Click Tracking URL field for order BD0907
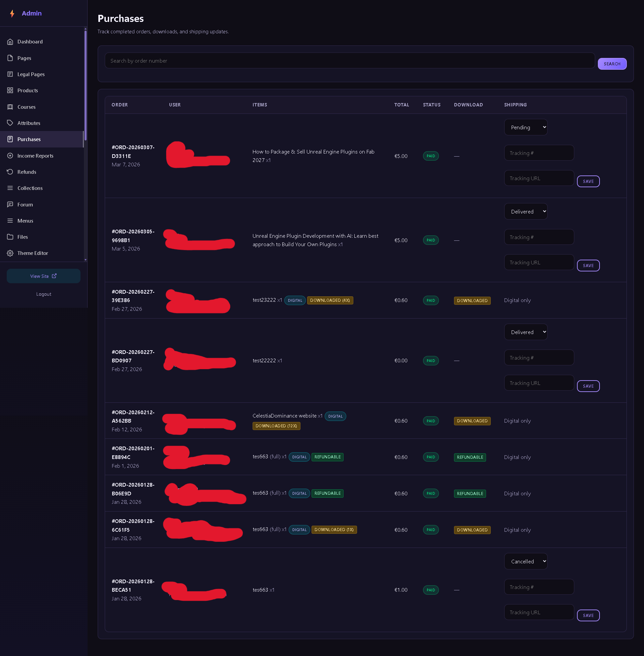644x656 pixels. [539, 383]
